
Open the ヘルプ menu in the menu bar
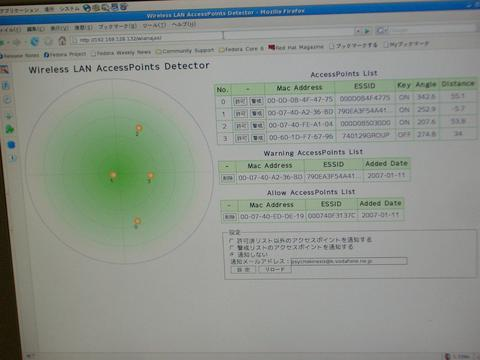pos(184,25)
